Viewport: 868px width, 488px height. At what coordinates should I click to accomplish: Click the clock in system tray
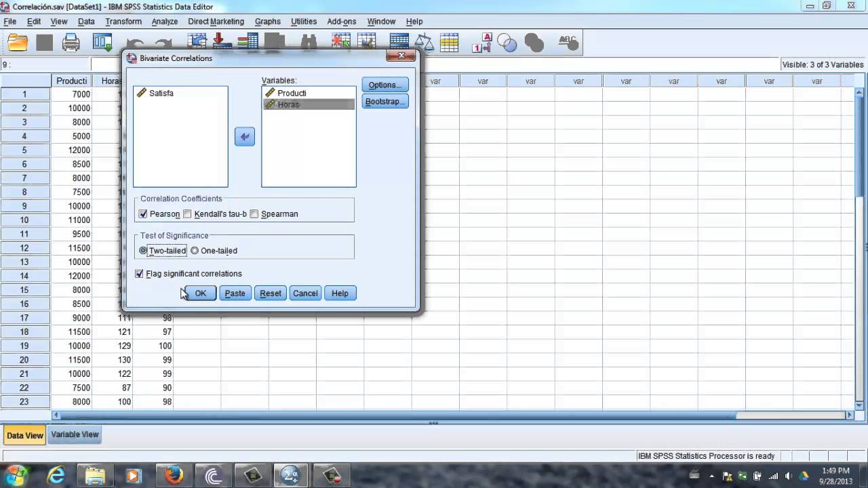point(835,476)
